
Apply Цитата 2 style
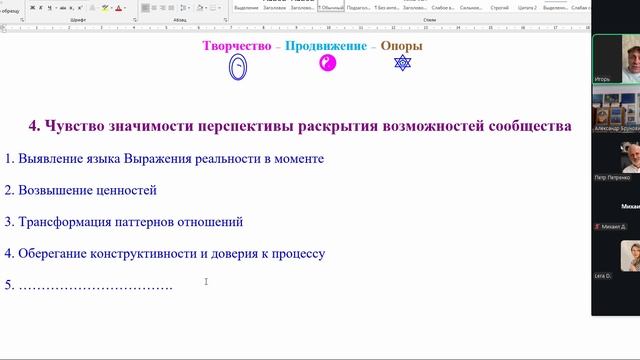point(527,8)
